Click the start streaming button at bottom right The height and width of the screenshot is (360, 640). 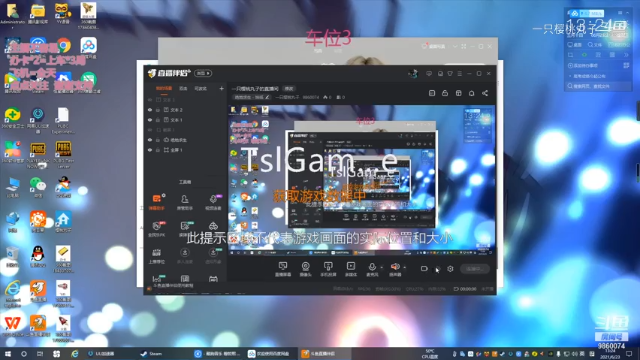pos(475,269)
